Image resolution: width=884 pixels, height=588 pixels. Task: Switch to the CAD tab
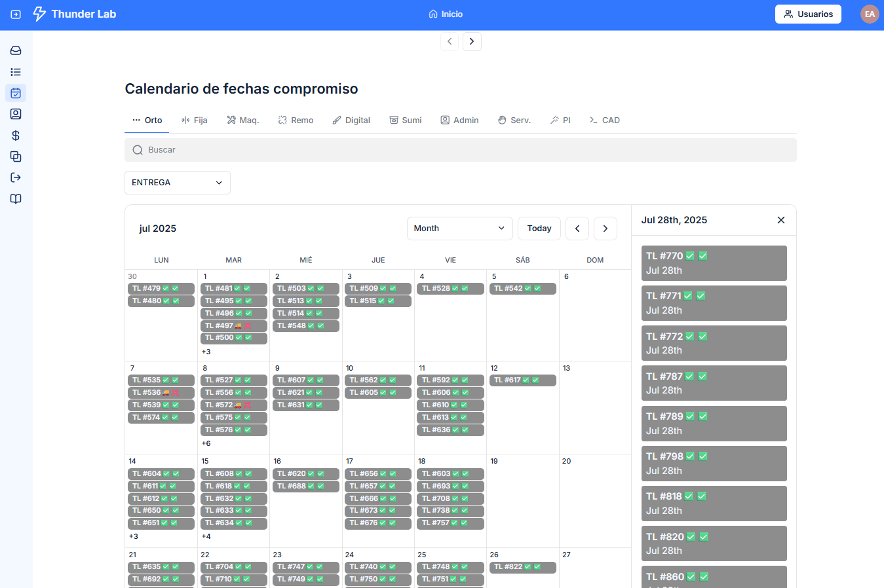[604, 120]
